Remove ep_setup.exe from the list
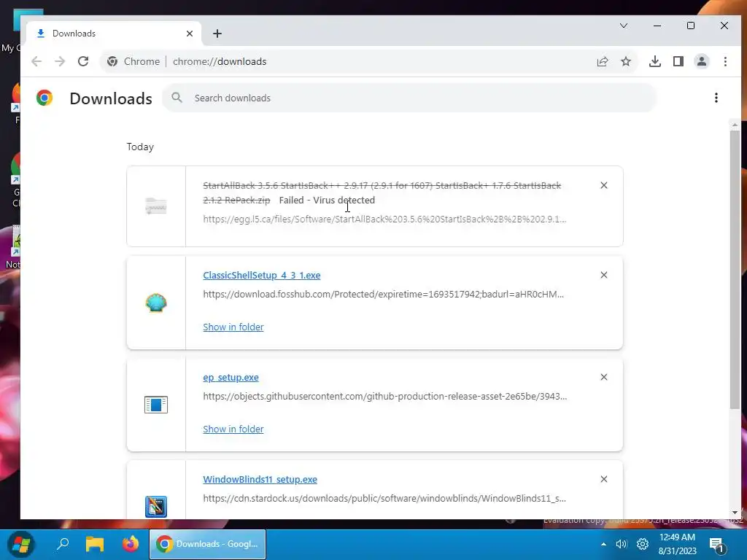Image resolution: width=747 pixels, height=560 pixels. coord(603,377)
